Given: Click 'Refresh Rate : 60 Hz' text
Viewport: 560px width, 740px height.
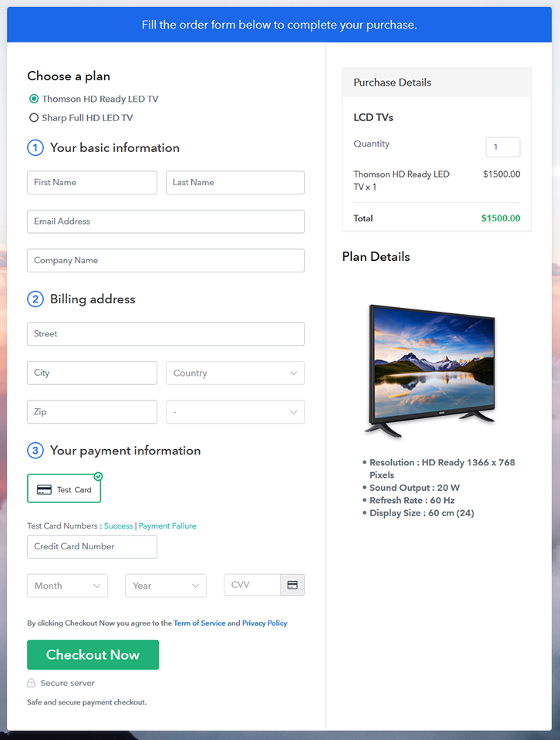Looking at the screenshot, I should coord(412,500).
